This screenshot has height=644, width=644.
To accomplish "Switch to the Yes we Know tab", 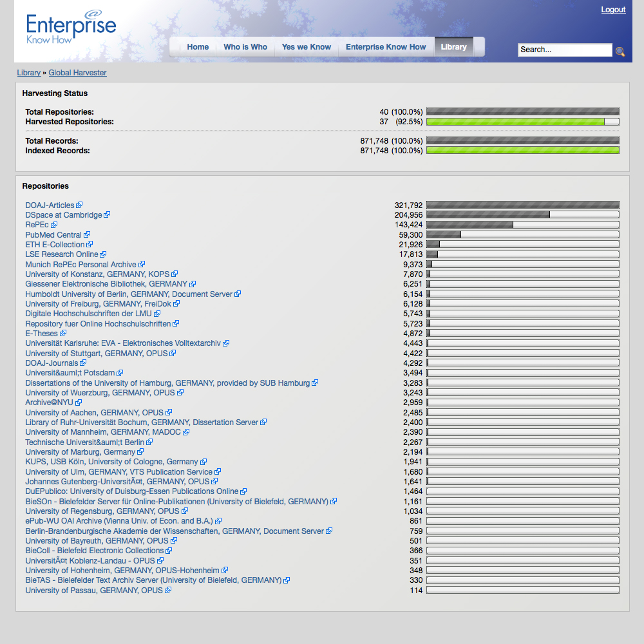I will [x=307, y=47].
